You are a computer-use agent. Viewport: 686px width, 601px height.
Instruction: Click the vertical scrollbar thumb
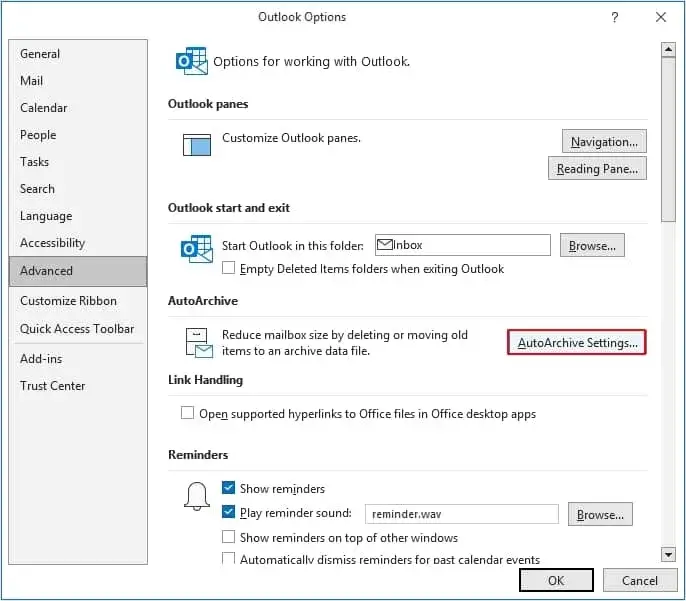(668, 139)
